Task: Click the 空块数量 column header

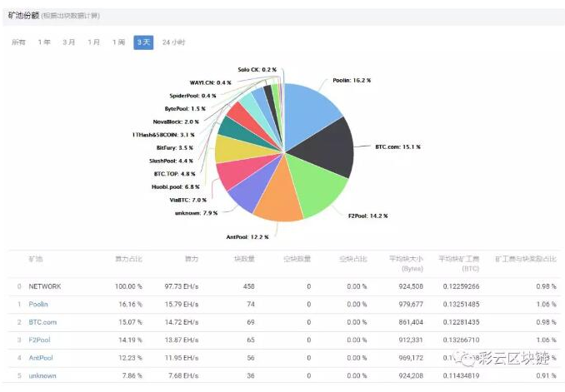Action: [x=297, y=259]
